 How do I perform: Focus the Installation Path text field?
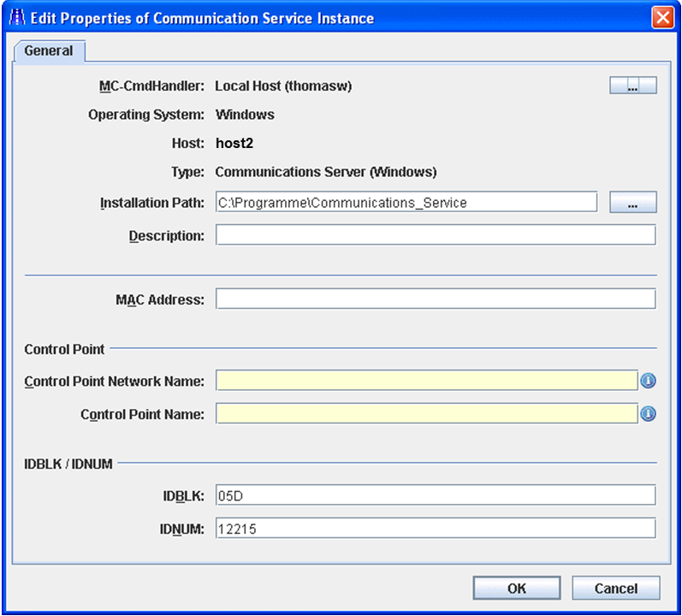click(x=406, y=203)
